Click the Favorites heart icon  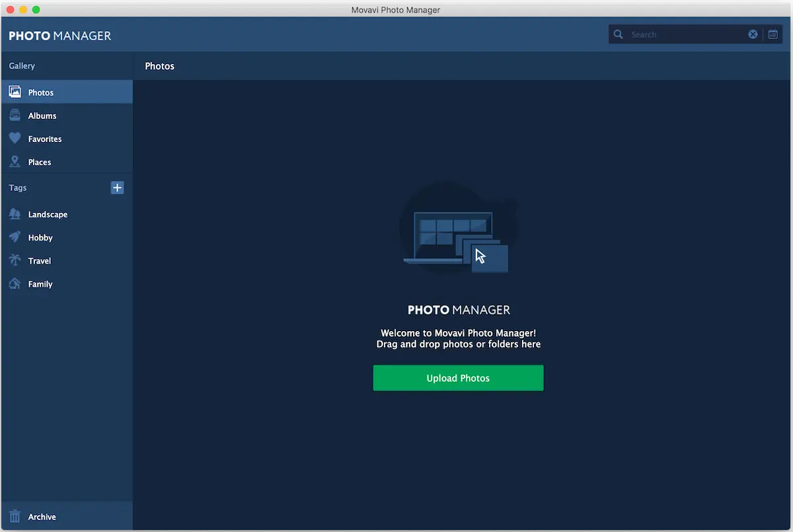15,139
